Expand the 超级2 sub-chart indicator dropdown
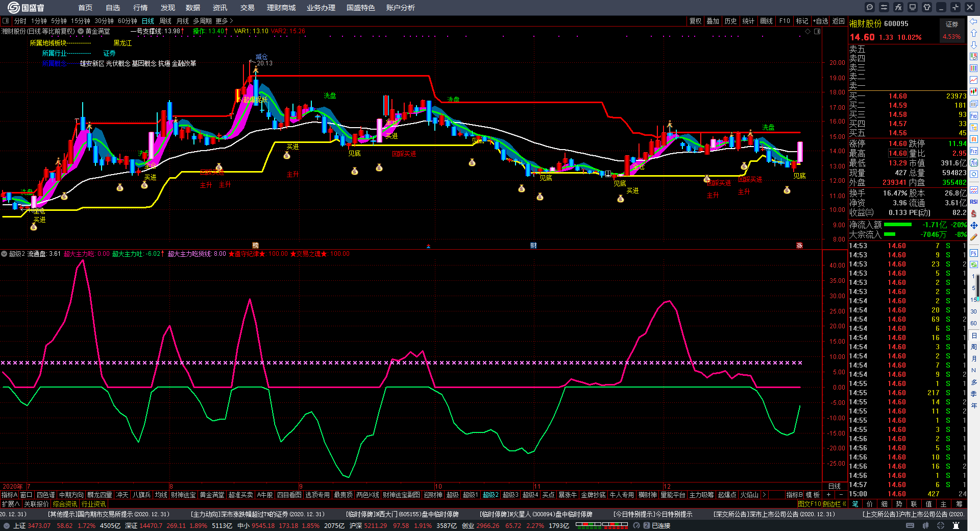The width and height of the screenshot is (980, 531). [4, 254]
